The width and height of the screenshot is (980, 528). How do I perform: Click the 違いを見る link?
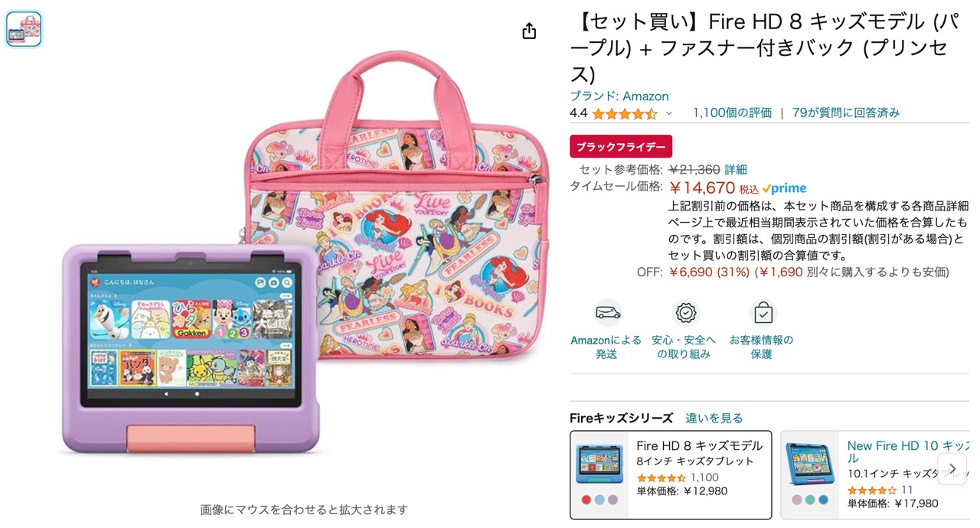(714, 418)
